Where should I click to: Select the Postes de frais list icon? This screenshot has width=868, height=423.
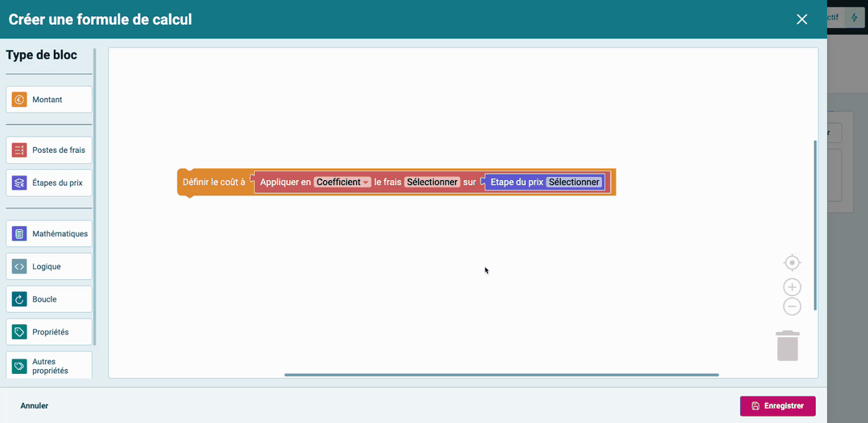click(19, 150)
